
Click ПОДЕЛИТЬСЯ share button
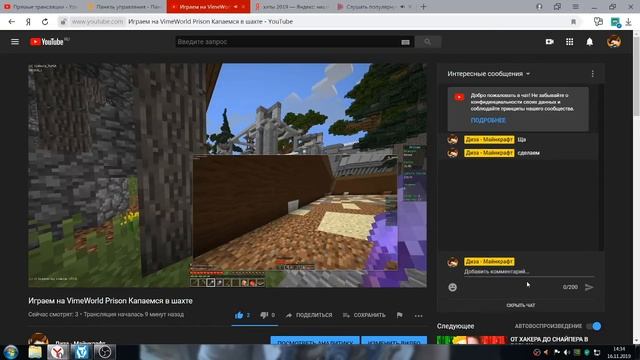(309, 315)
